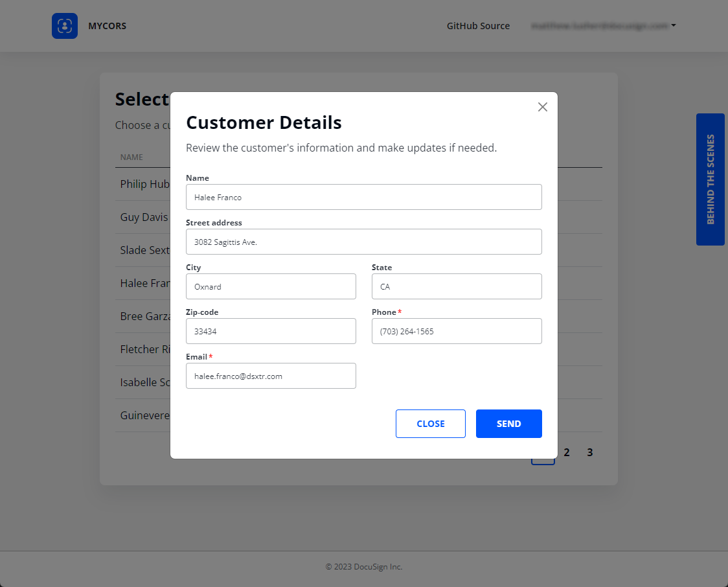Dismiss the dialog using the X icon
728x587 pixels.
click(542, 107)
